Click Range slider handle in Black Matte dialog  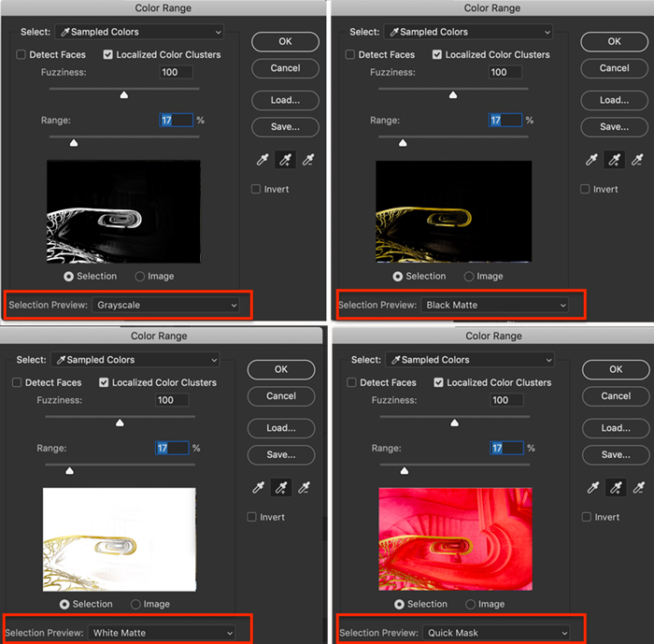pyautogui.click(x=403, y=143)
